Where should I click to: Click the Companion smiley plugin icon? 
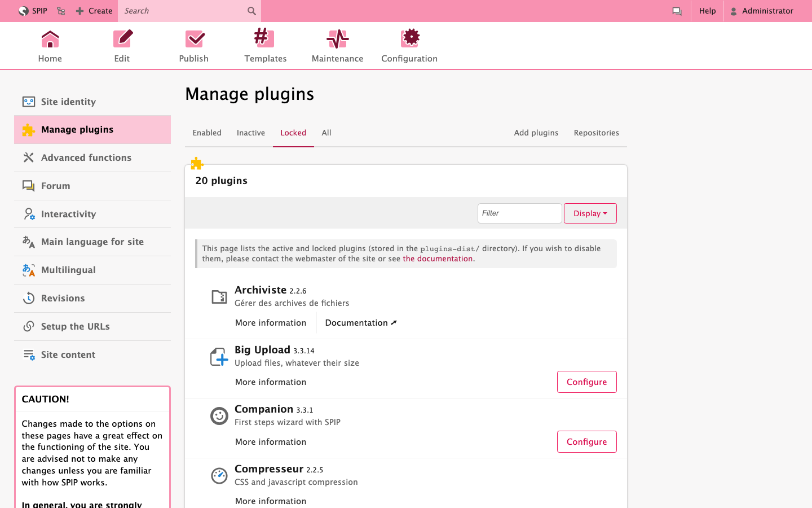pyautogui.click(x=219, y=416)
